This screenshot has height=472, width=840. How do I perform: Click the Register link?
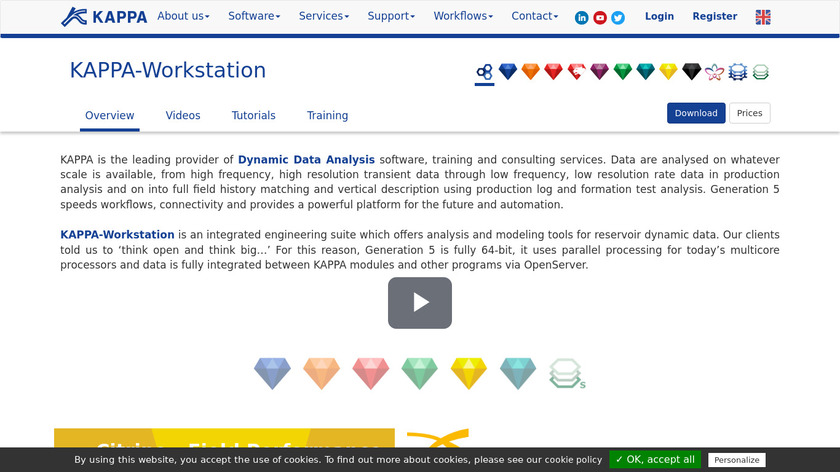(x=715, y=17)
